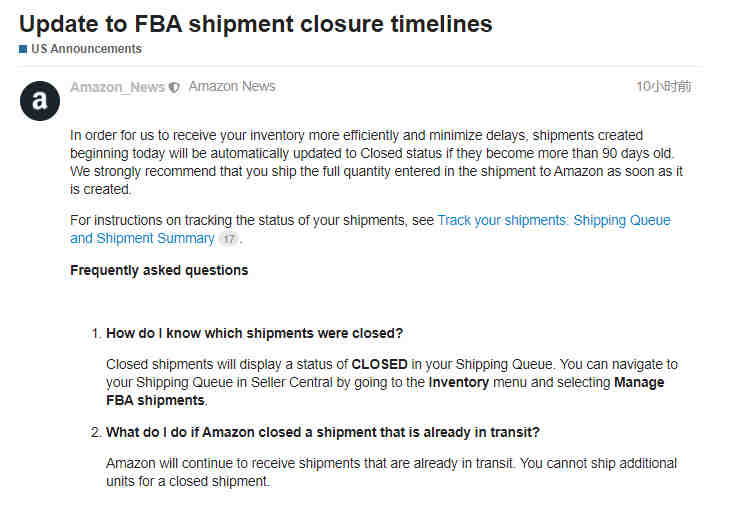Click the Closed shipments will display answer text
Image resolution: width=737 pixels, height=510 pixels.
(392, 382)
